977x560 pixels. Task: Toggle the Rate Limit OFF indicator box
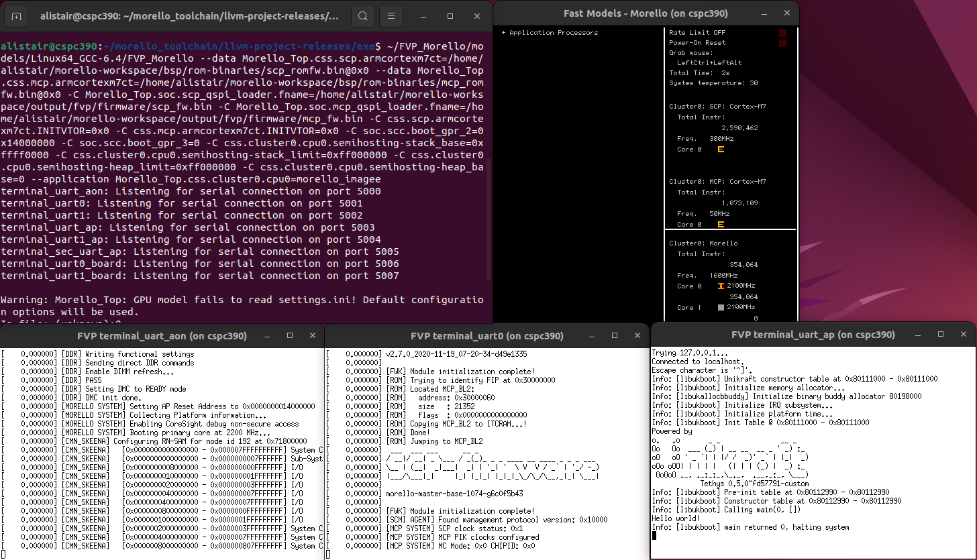tap(782, 32)
